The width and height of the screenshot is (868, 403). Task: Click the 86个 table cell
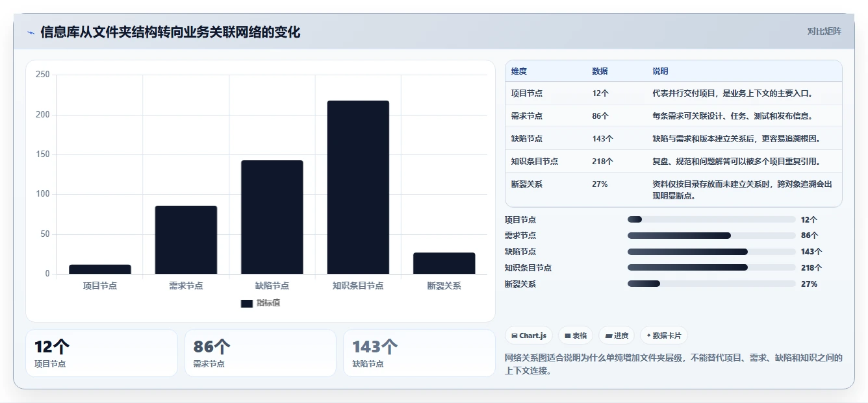tap(600, 116)
